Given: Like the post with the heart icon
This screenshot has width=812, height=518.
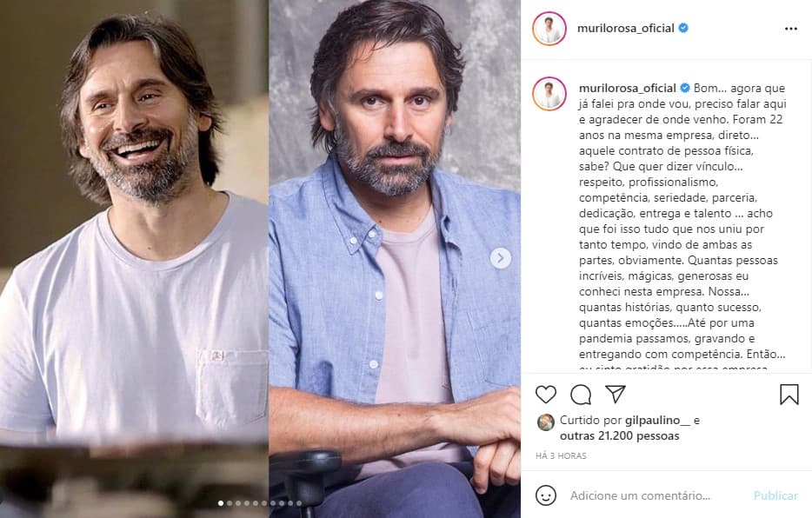Looking at the screenshot, I should (x=545, y=395).
